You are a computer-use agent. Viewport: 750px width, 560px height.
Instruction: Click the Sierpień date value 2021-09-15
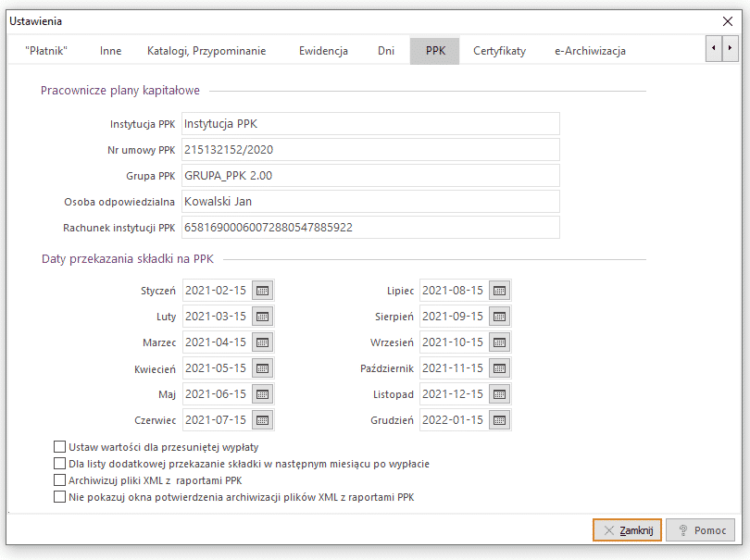point(453,317)
